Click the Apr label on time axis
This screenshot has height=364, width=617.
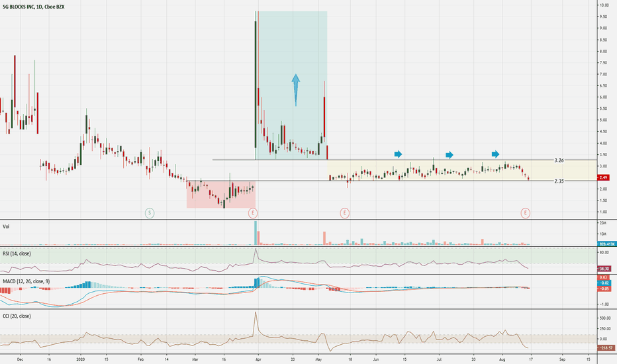click(x=258, y=359)
